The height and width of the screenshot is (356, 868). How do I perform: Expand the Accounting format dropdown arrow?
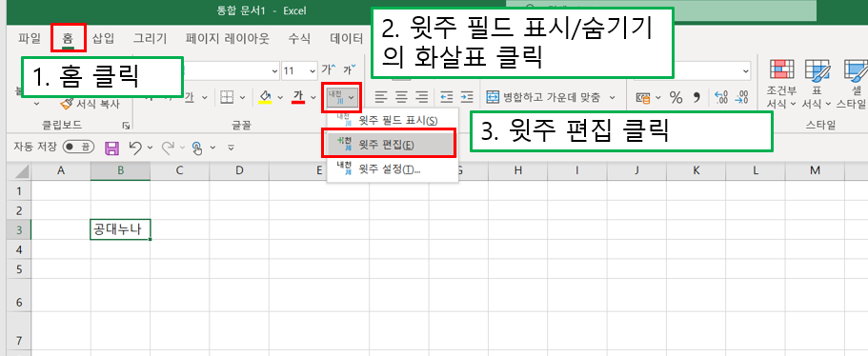pyautogui.click(x=658, y=98)
